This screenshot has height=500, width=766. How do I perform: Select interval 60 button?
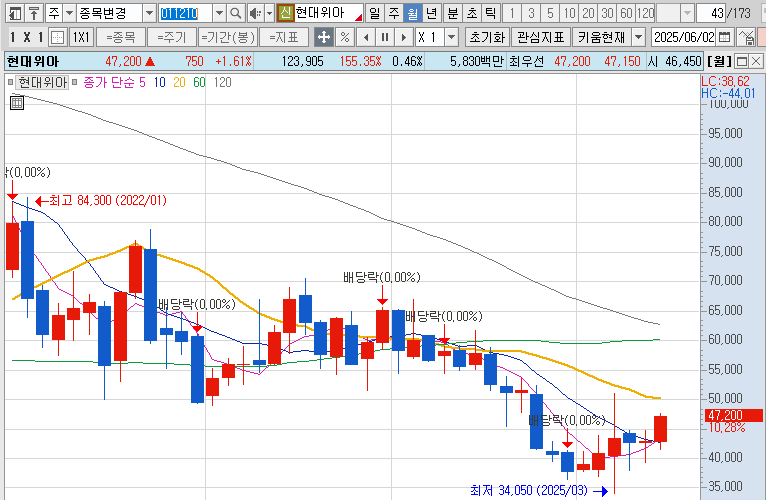(626, 13)
